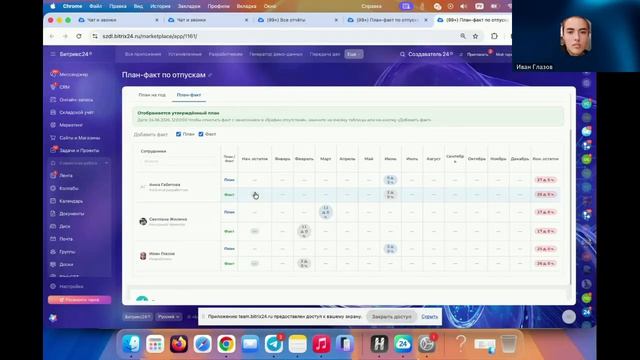
Task: Click the Кон. остаток column header
Action: point(545,159)
